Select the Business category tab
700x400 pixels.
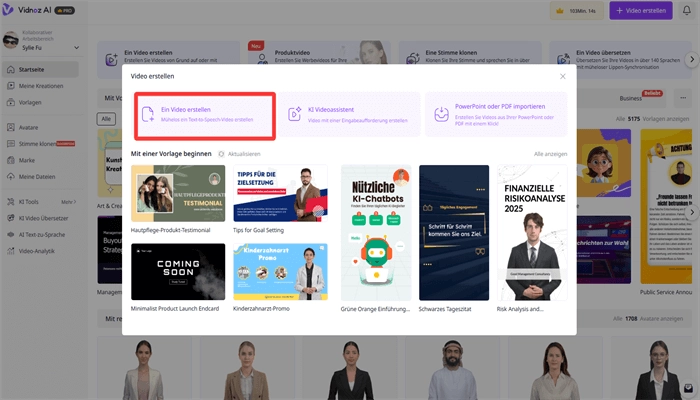click(630, 98)
